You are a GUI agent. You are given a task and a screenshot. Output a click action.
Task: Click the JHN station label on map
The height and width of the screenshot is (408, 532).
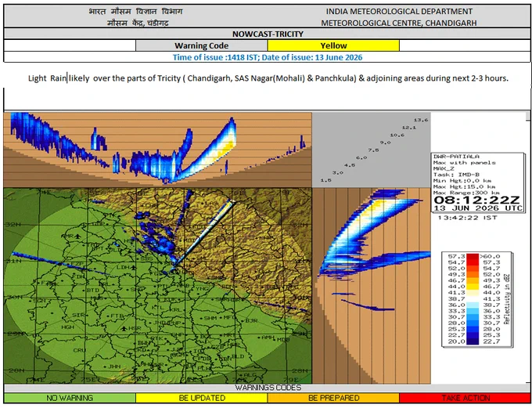115,366
